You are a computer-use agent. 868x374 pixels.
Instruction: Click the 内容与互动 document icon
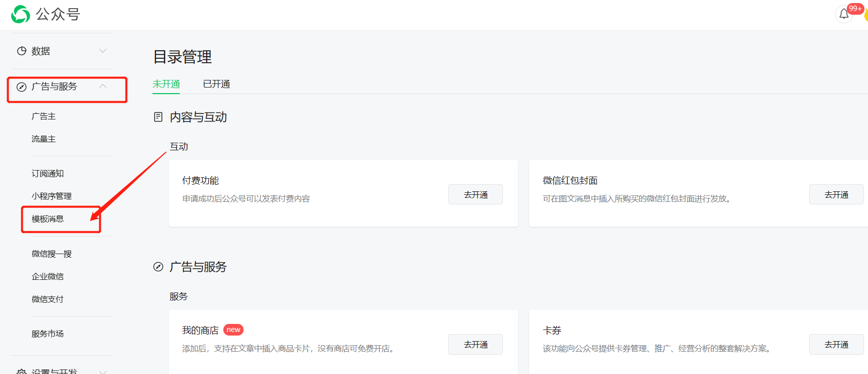pyautogui.click(x=159, y=117)
